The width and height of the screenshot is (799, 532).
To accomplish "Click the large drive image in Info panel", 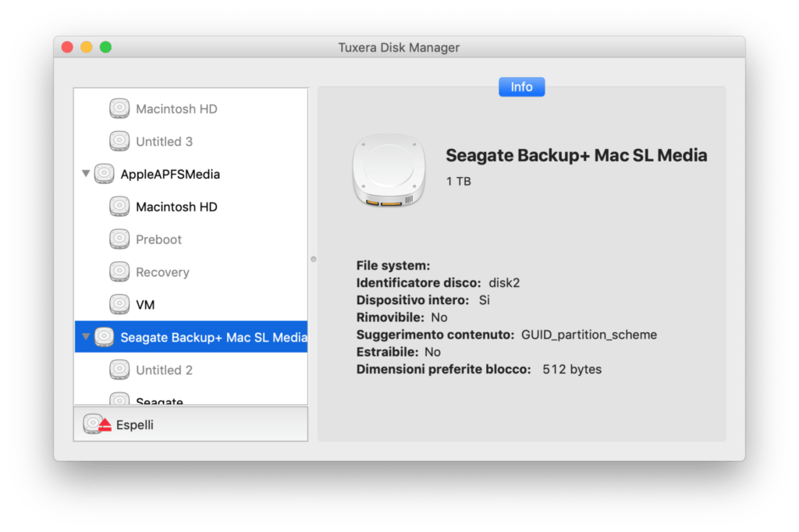I will click(389, 170).
